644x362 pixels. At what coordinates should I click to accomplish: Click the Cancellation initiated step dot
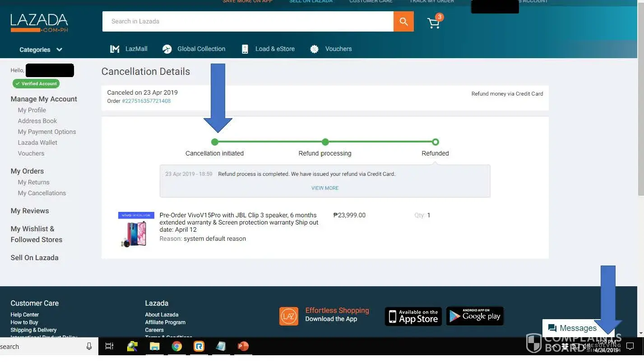pyautogui.click(x=215, y=142)
